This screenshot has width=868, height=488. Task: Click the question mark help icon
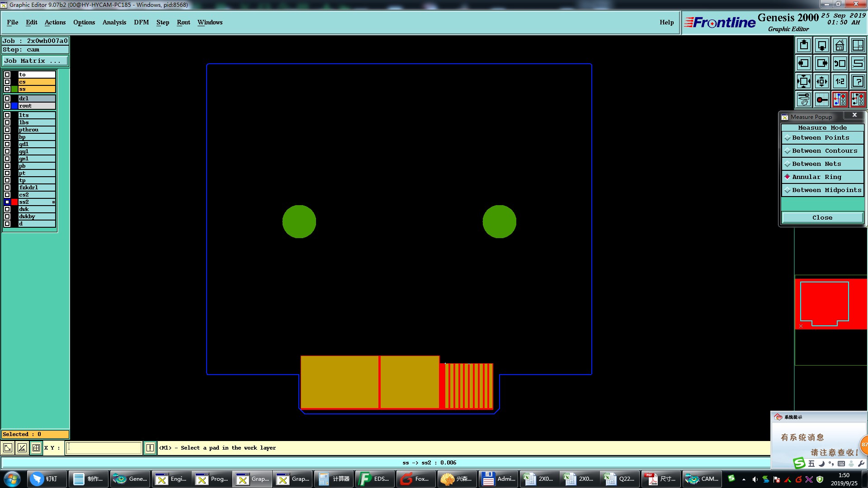tap(858, 81)
